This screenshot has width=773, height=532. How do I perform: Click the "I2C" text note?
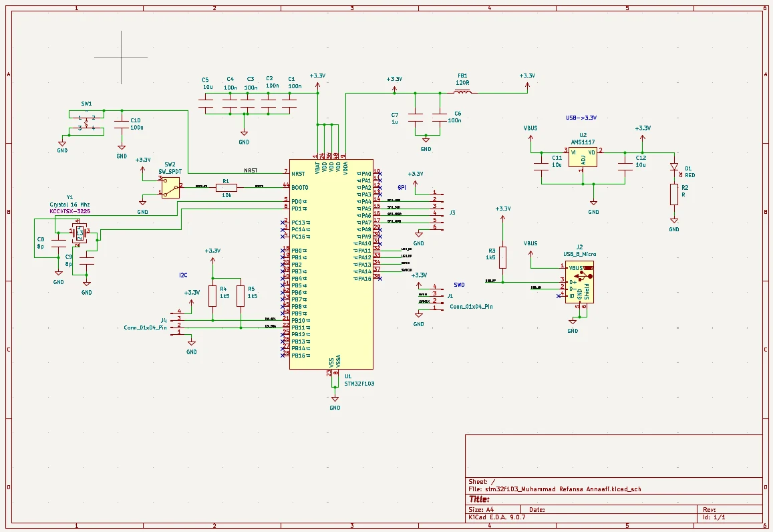pos(183,275)
